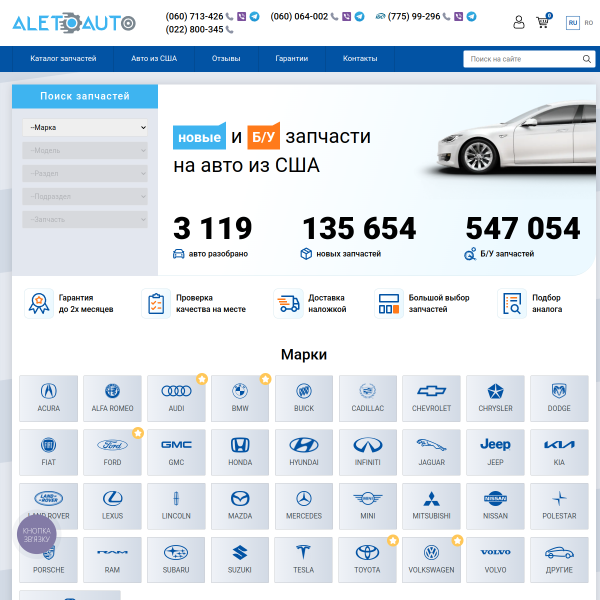
Task: Select the Другие brand tile
Action: pos(559,560)
